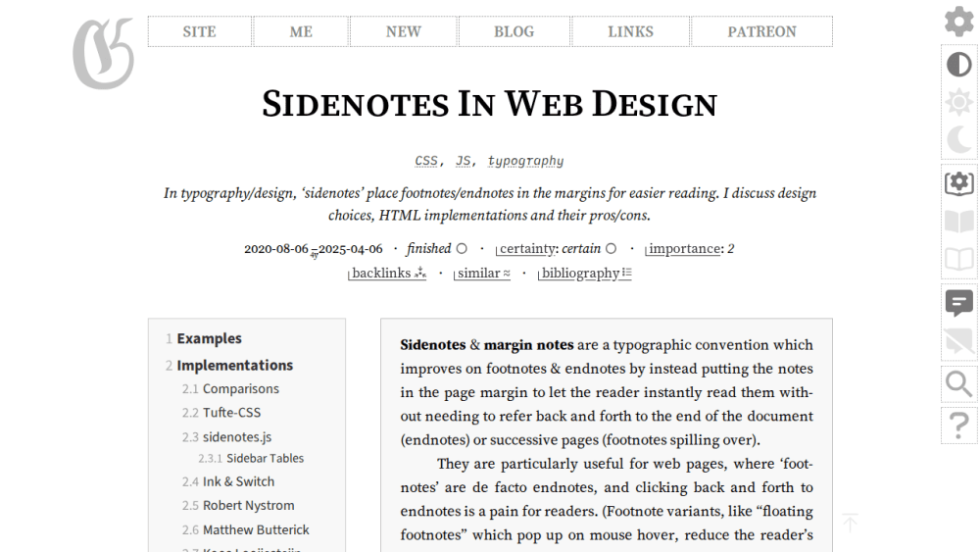Viewport: 980px width, 552px height.
Task: Open the typography tag link
Action: pos(525,162)
